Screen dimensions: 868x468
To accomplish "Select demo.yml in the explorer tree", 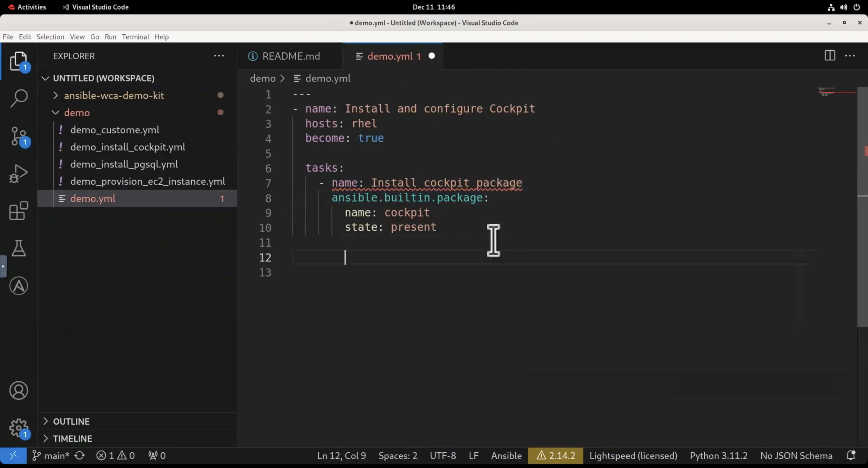I will pos(137,198).
